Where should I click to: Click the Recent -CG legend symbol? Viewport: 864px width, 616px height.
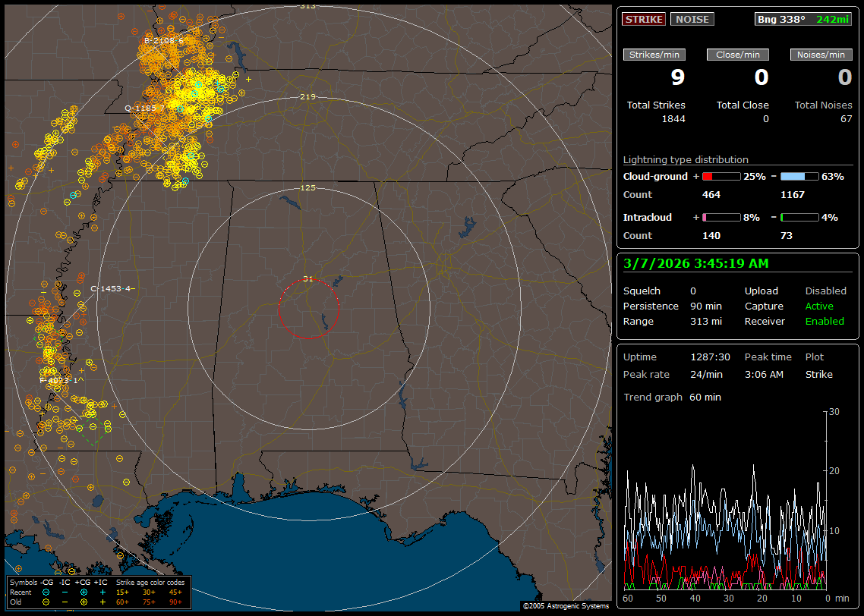pos(46,592)
